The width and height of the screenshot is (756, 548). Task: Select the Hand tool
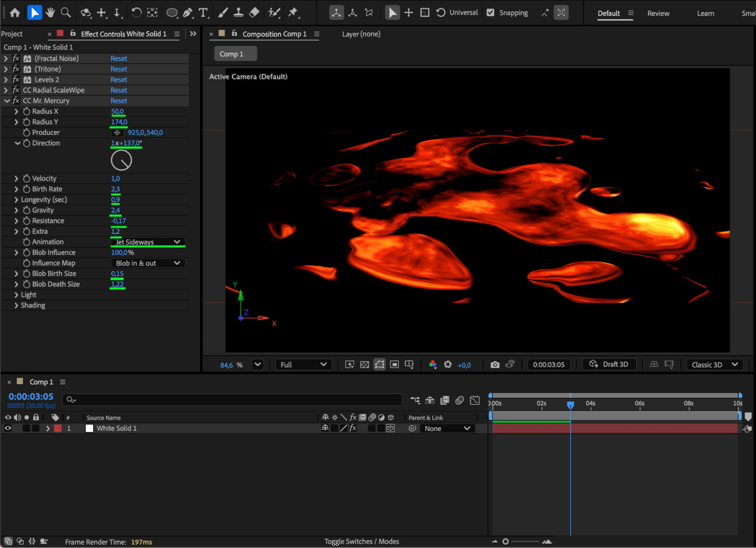coord(50,13)
